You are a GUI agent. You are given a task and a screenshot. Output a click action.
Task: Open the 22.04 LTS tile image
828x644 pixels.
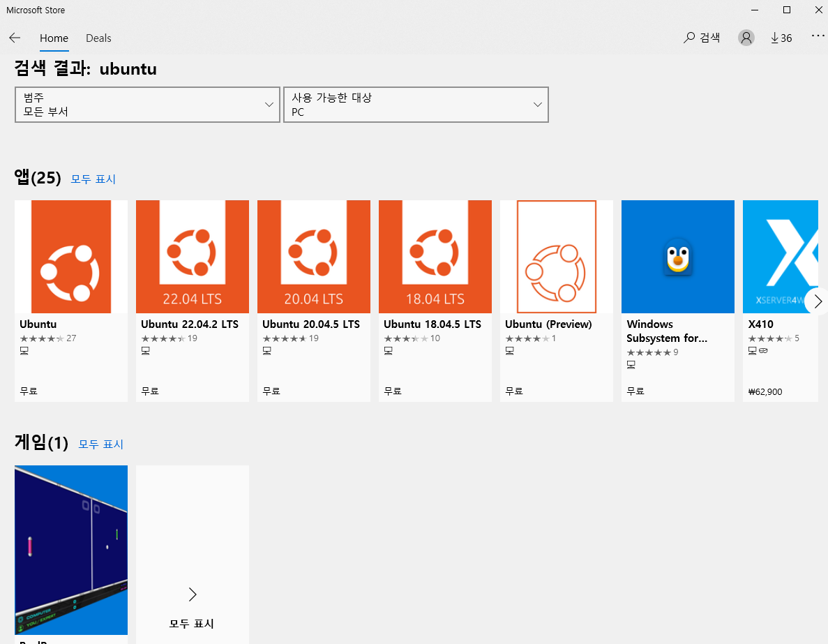click(193, 257)
